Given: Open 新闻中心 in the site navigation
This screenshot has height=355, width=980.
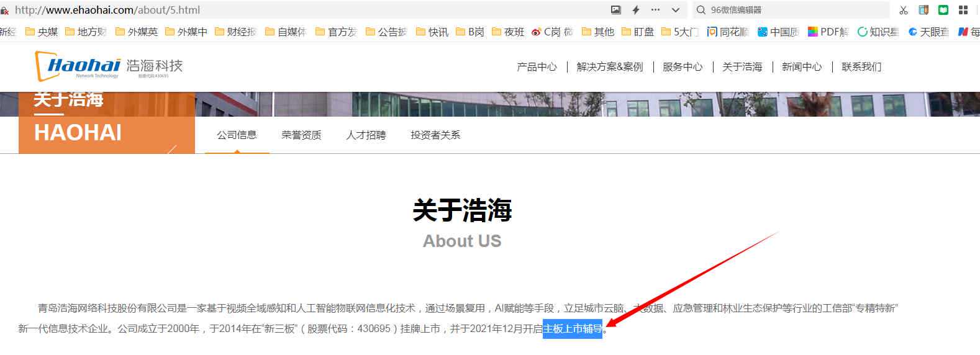Looking at the screenshot, I should pyautogui.click(x=801, y=67).
